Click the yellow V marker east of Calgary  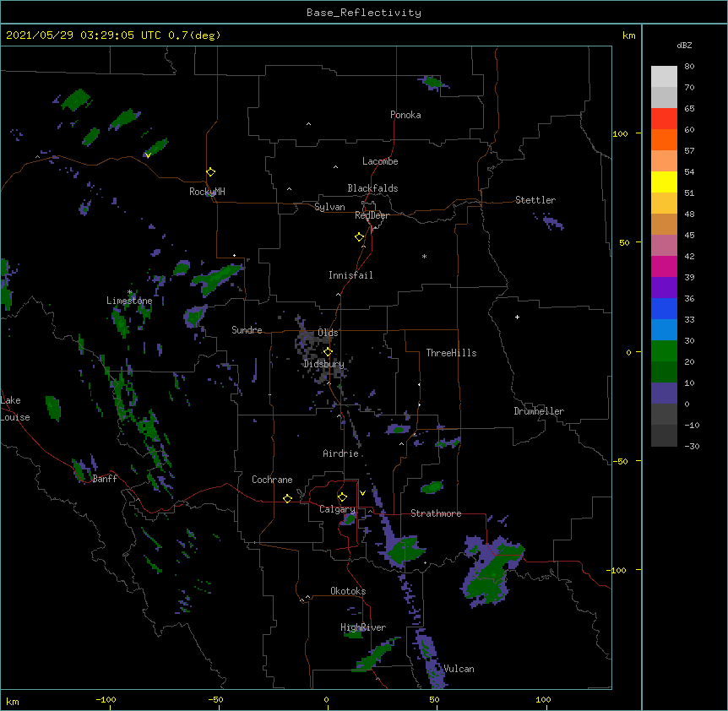click(362, 493)
